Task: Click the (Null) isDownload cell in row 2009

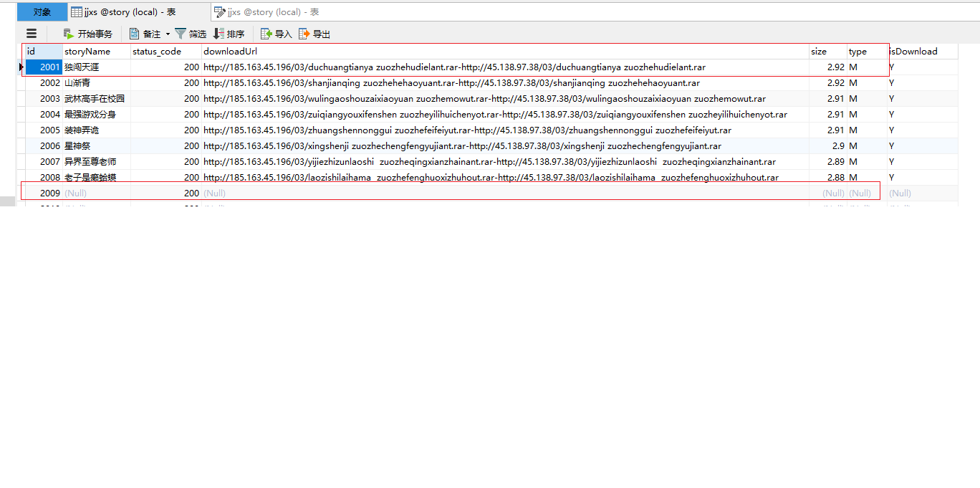Action: [922, 193]
